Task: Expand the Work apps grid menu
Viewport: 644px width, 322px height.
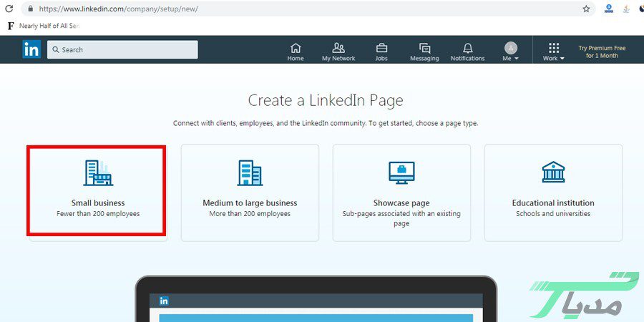Action: click(553, 52)
